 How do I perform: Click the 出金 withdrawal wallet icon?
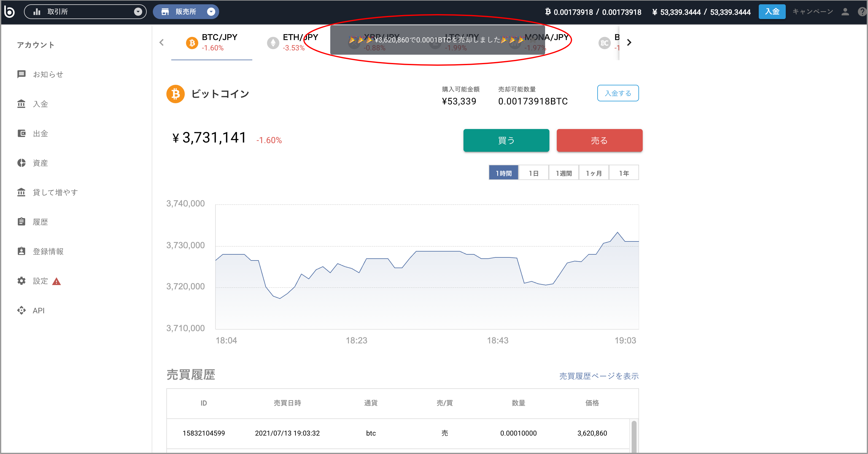point(21,133)
